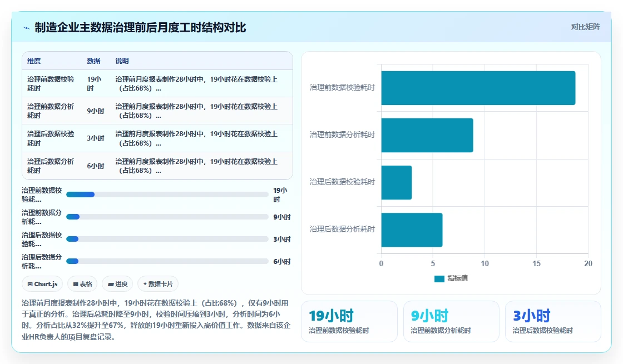Click the chart bar for 治理后数据分析耗时
623x364 pixels.
(412, 230)
